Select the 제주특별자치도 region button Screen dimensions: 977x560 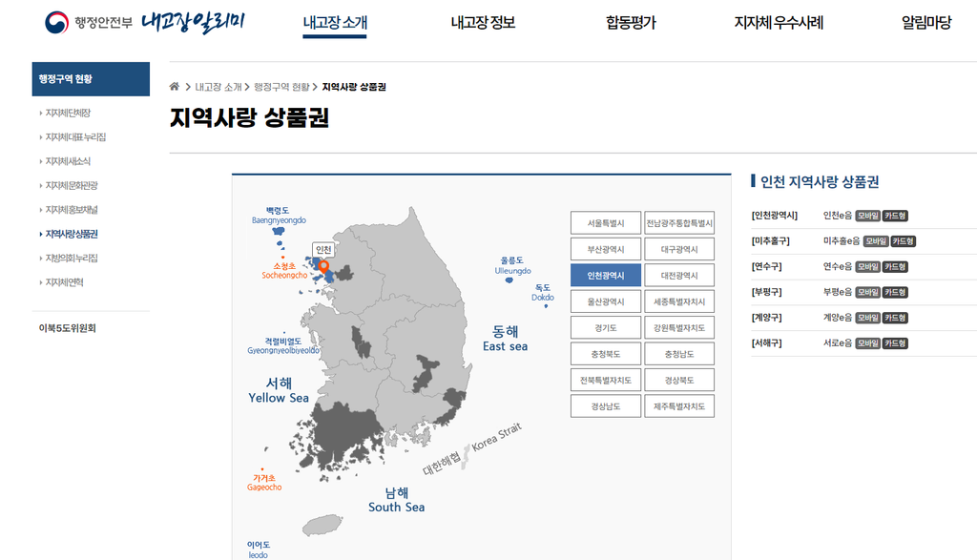[679, 406]
